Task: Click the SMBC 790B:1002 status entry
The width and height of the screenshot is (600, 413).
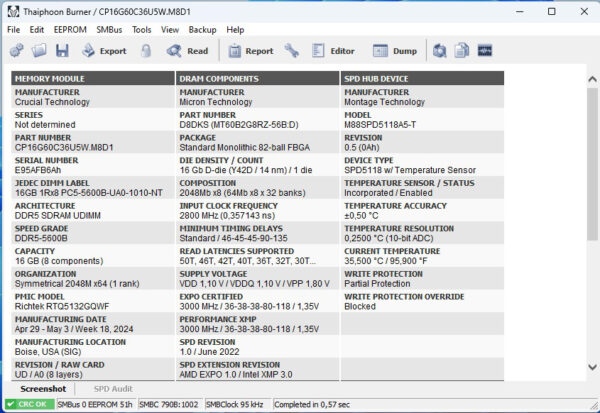Action: tap(169, 404)
